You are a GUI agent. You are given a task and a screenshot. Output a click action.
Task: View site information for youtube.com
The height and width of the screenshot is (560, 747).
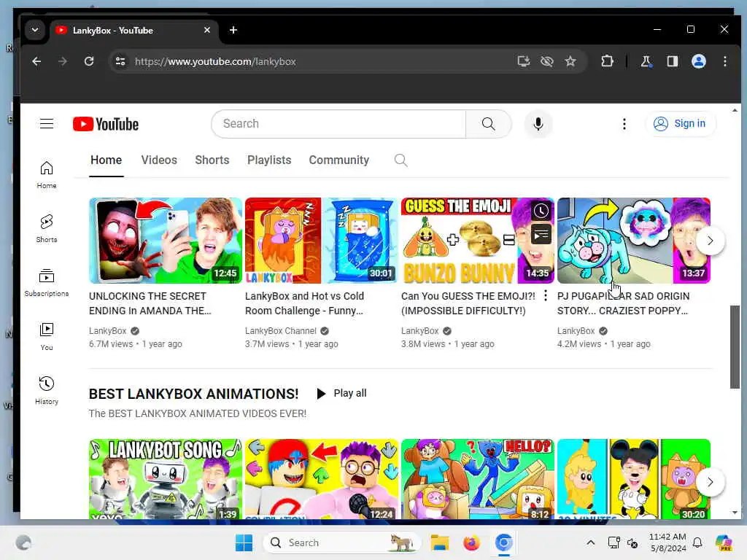(120, 61)
